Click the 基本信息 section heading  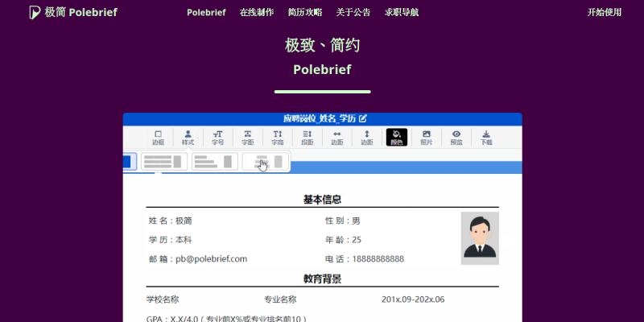click(323, 200)
